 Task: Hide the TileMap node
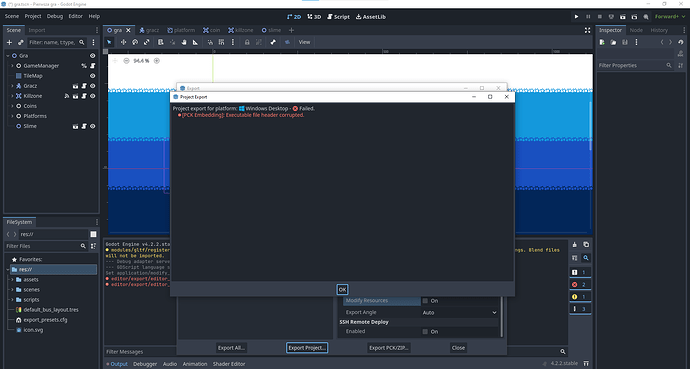[92, 76]
